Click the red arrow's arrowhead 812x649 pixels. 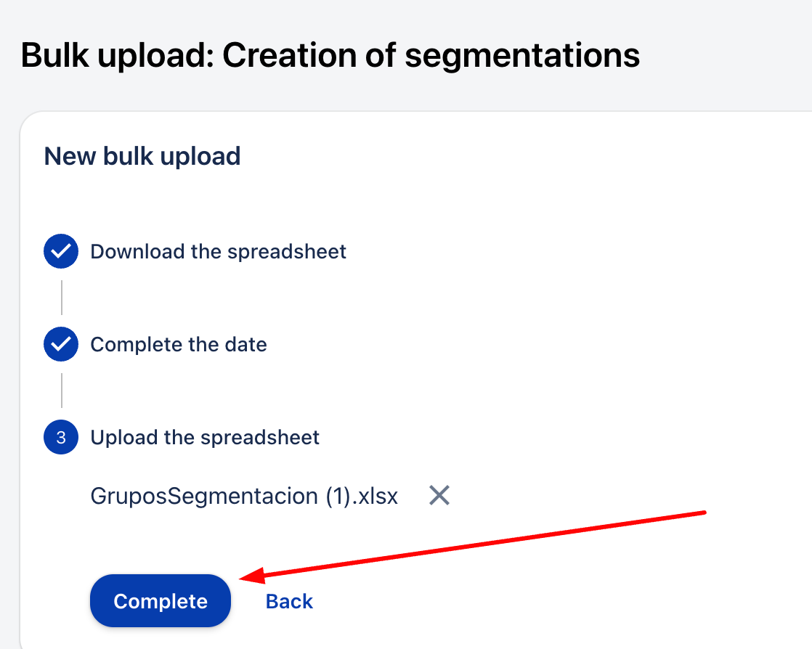tap(245, 578)
